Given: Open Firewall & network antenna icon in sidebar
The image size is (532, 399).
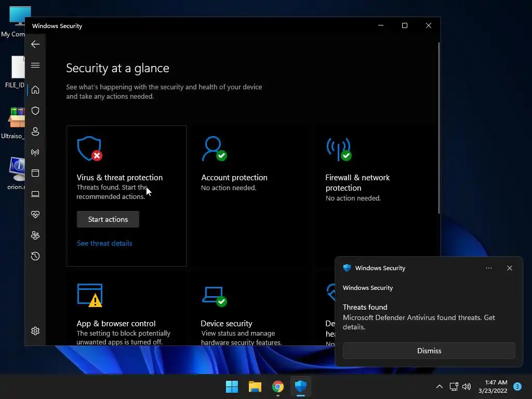Looking at the screenshot, I should click(x=35, y=152).
